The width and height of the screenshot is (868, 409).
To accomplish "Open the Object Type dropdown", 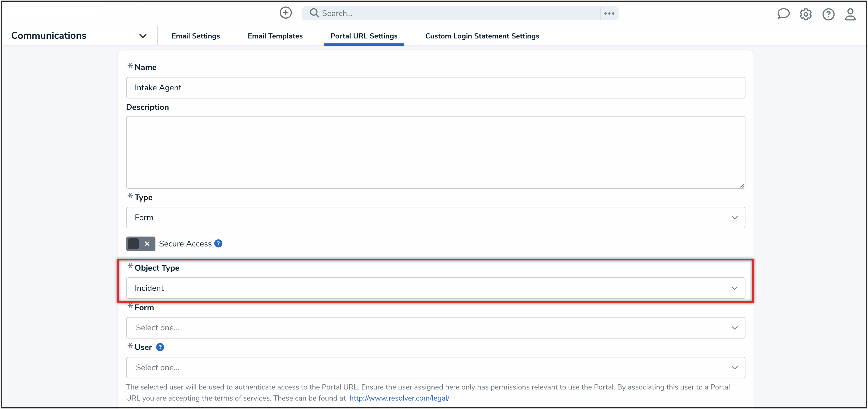I will [x=435, y=288].
